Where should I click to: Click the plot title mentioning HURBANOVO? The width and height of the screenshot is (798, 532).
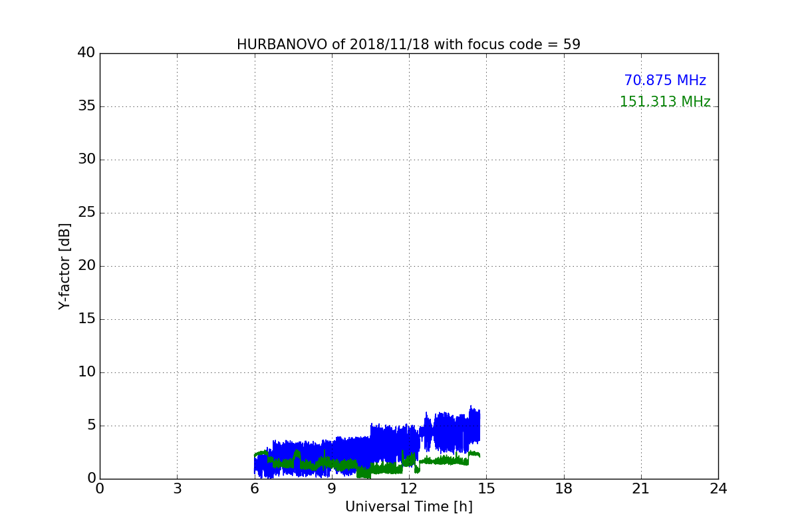point(408,45)
